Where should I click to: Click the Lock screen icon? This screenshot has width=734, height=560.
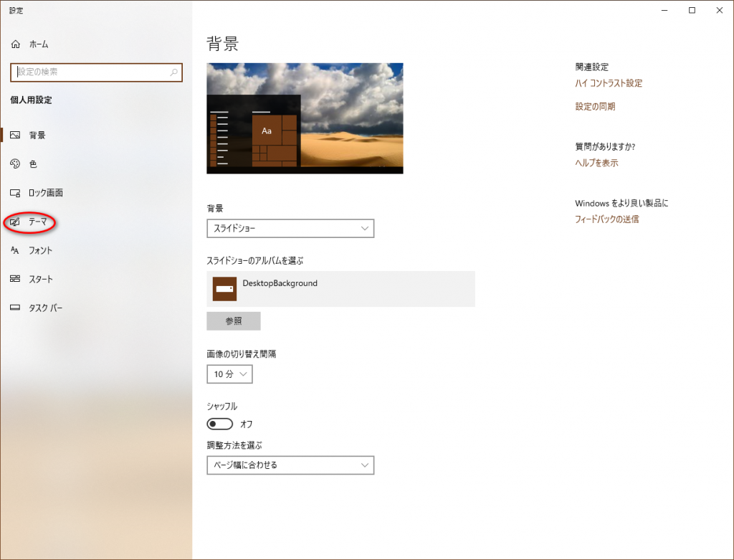click(x=15, y=193)
